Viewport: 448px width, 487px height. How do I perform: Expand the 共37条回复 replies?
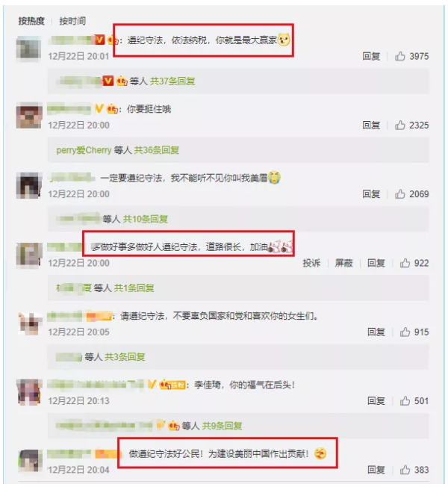[172, 81]
